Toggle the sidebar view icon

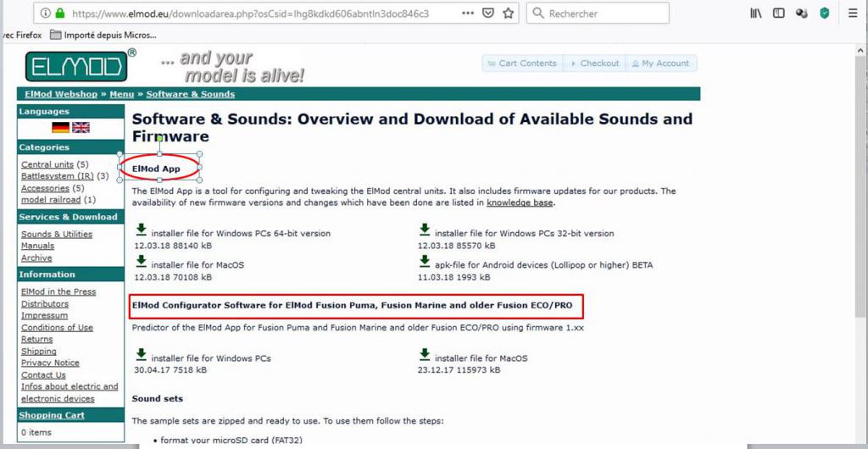[x=778, y=14]
